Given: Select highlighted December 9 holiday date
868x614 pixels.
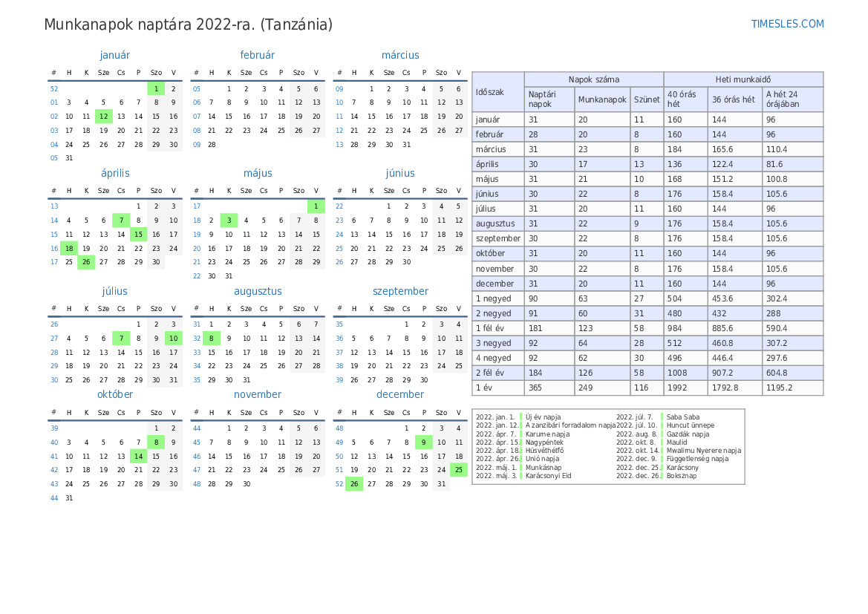Looking at the screenshot, I should (x=423, y=442).
